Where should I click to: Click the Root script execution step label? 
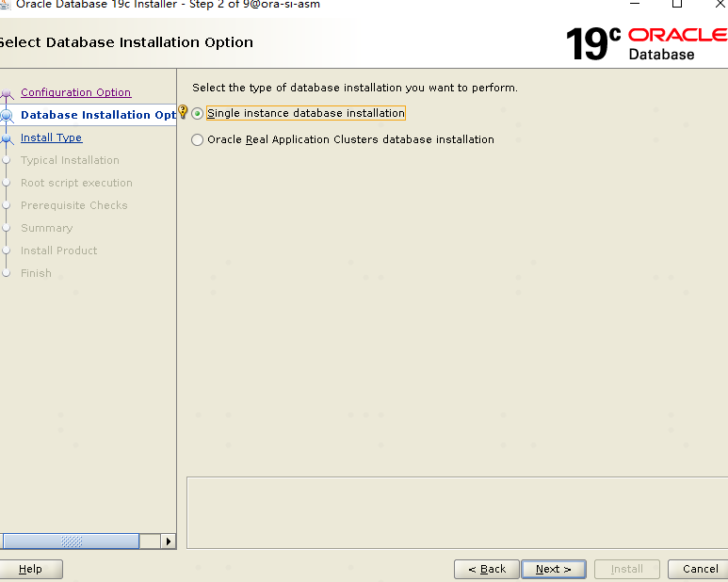[76, 183]
